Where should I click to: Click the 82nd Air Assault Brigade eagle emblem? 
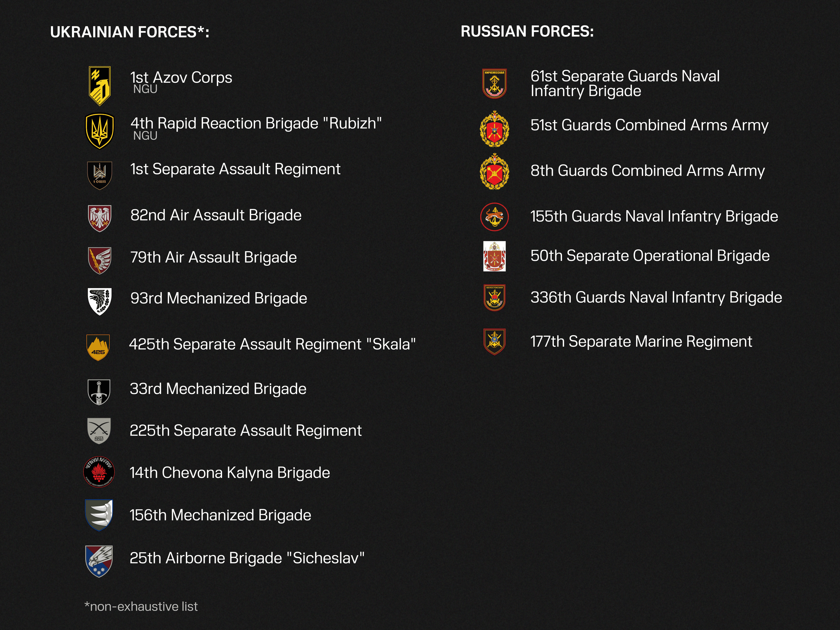click(x=99, y=218)
